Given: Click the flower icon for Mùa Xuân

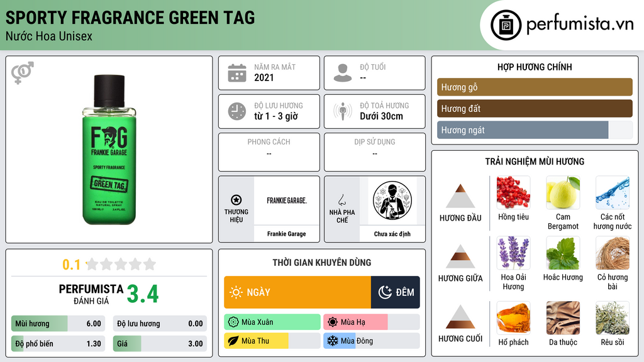Looking at the screenshot, I should pyautogui.click(x=233, y=322).
